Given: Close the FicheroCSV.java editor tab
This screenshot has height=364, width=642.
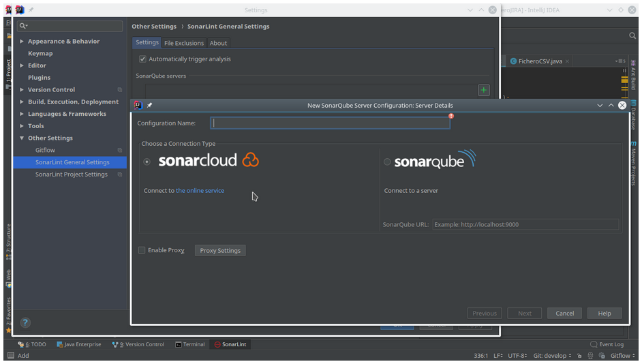Looking at the screenshot, I should (x=567, y=61).
